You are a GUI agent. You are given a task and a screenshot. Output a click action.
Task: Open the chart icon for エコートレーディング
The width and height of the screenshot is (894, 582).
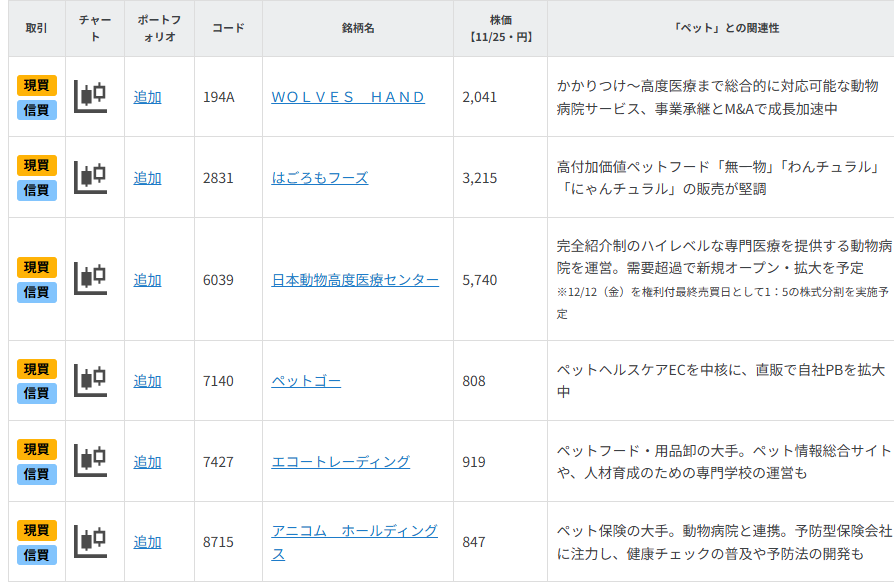point(90,462)
